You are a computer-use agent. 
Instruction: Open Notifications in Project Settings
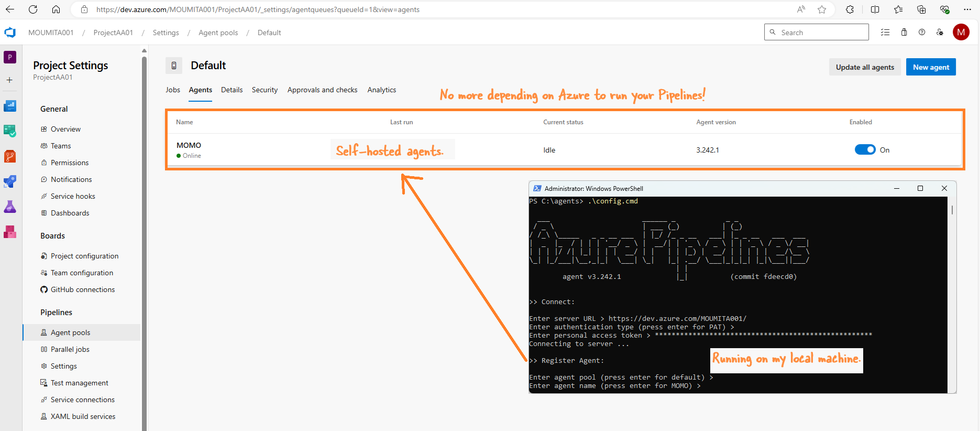coord(71,179)
